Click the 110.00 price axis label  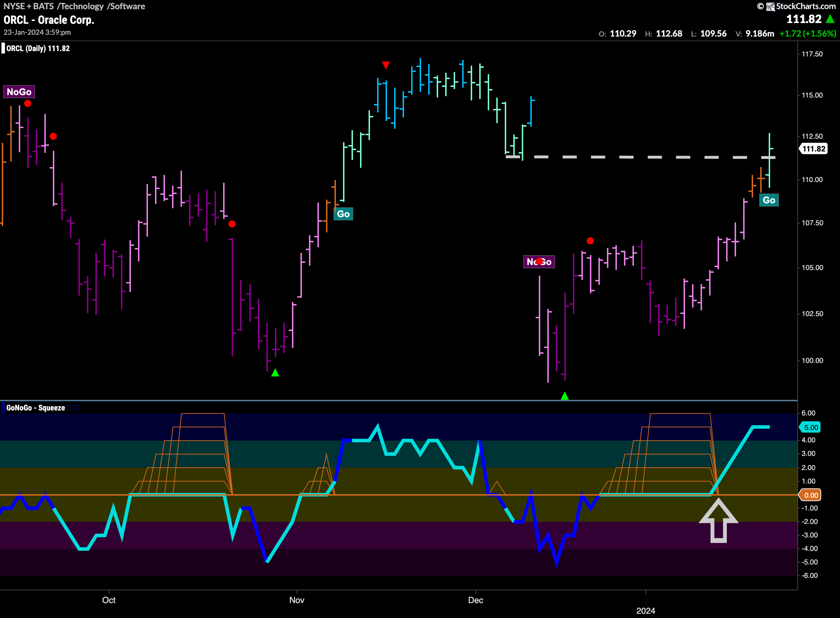click(812, 180)
